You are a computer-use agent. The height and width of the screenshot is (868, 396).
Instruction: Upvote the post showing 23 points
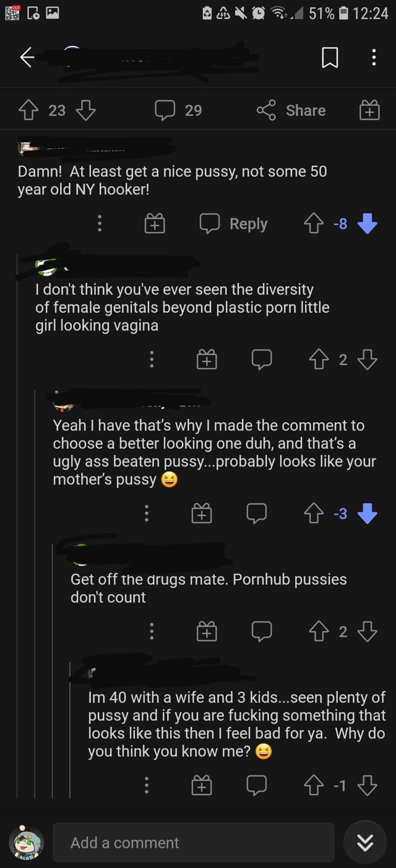click(x=28, y=110)
